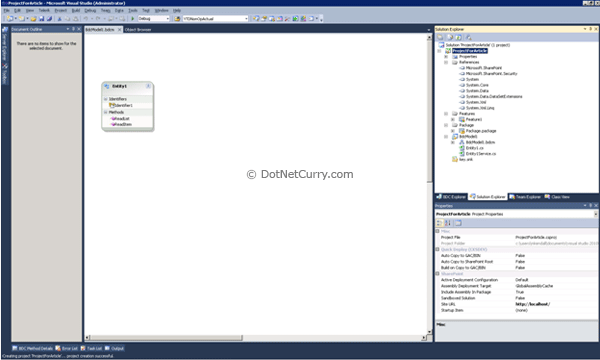Click Solution Explorer's Properties toolbar icon
The height and width of the screenshot is (360, 600).
[440, 37]
